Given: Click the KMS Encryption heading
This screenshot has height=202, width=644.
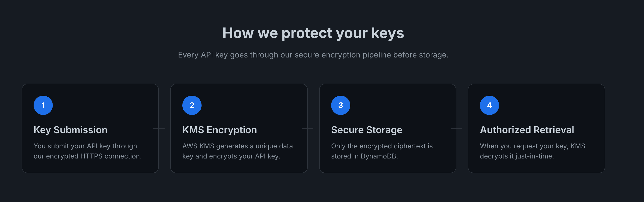Looking at the screenshot, I should pyautogui.click(x=220, y=130).
